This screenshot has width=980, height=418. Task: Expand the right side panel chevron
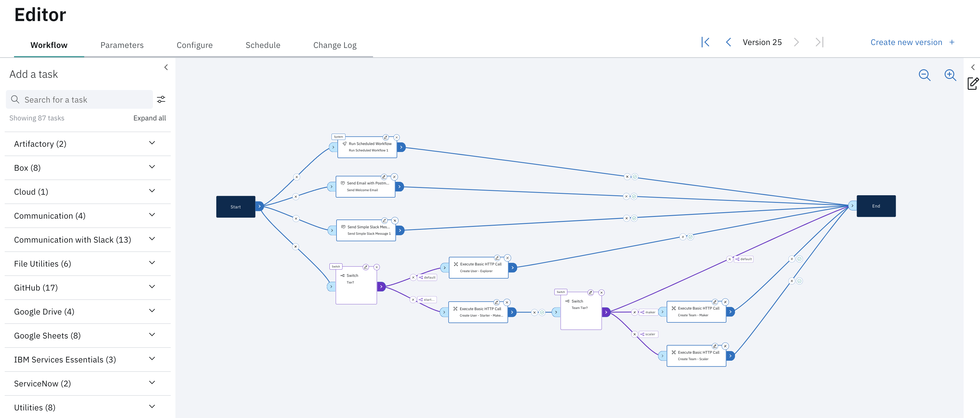coord(973,67)
